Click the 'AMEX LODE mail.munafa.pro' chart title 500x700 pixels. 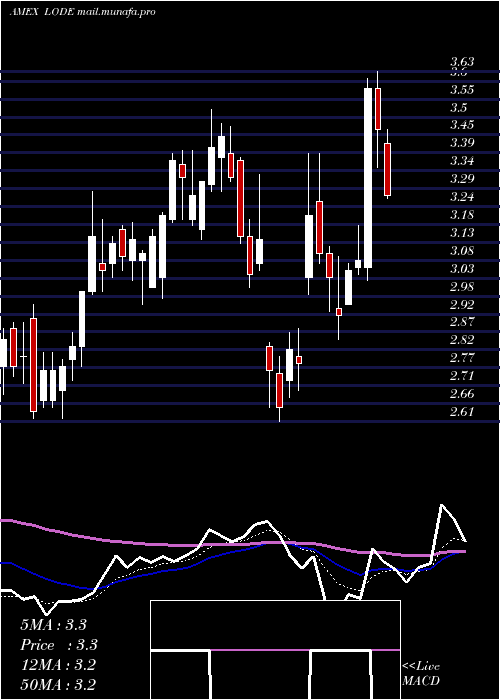[83, 12]
